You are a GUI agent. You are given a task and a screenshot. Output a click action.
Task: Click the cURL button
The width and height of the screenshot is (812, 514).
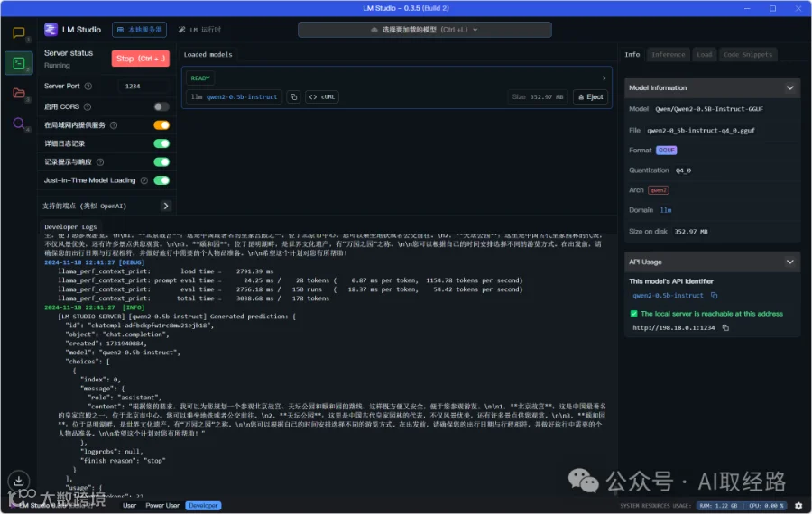point(322,96)
